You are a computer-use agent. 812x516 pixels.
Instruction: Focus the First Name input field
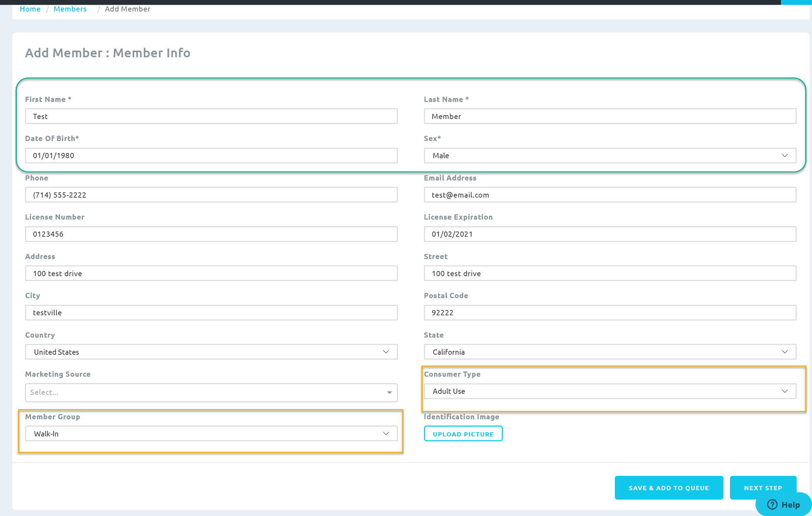coord(211,116)
